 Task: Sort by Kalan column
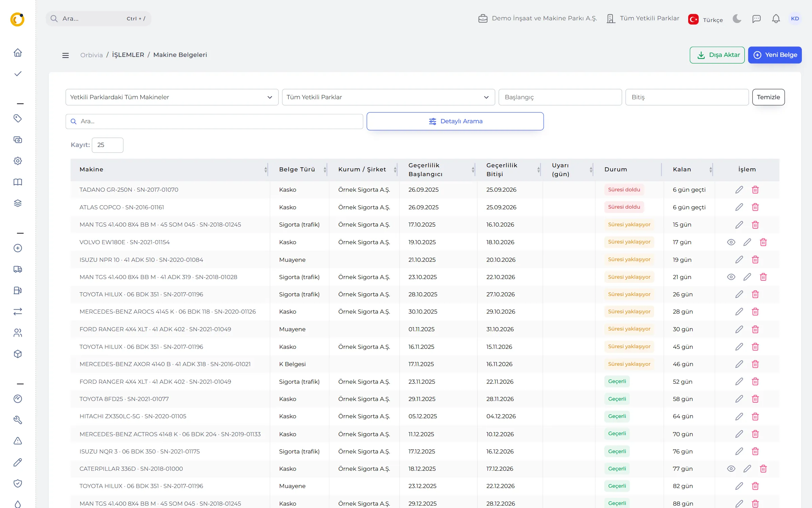click(x=690, y=169)
